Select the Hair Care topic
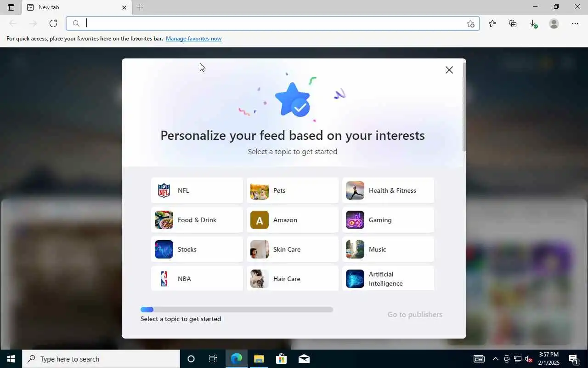The image size is (588, 368). coord(293,278)
